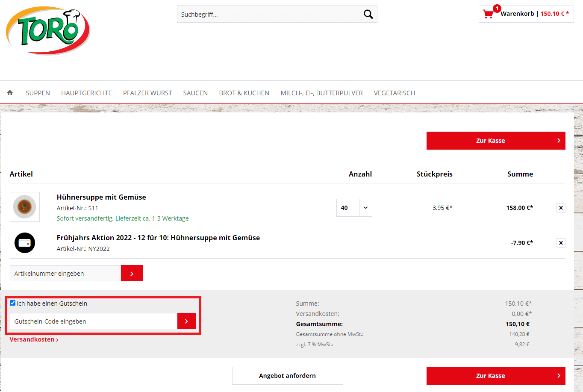
Task: Open MILCH-, EI-, BUTTERPULVER menu
Action: click(321, 93)
